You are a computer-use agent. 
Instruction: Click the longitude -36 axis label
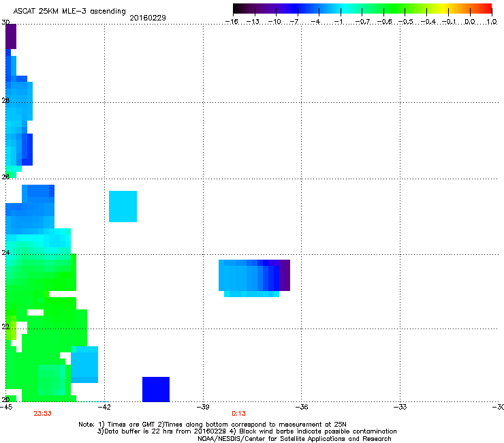[302, 407]
